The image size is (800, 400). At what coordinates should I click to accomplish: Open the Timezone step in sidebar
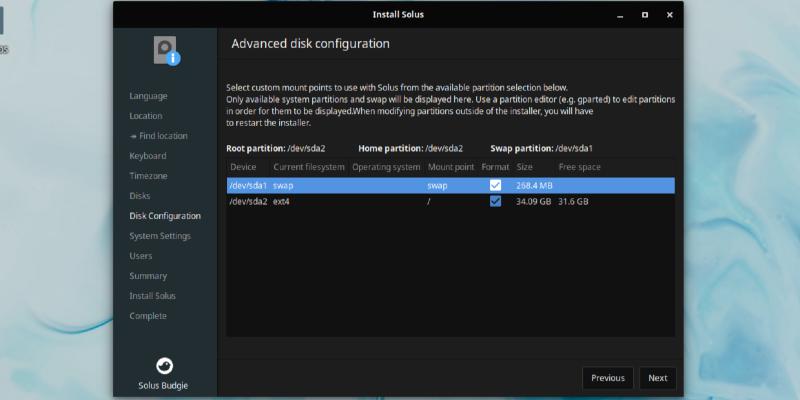pos(148,176)
